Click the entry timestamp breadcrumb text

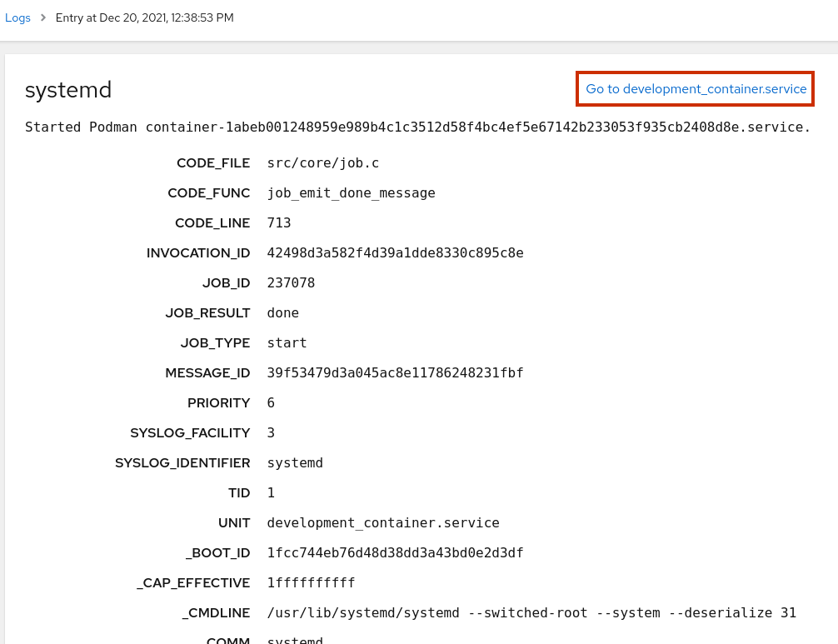tap(144, 17)
